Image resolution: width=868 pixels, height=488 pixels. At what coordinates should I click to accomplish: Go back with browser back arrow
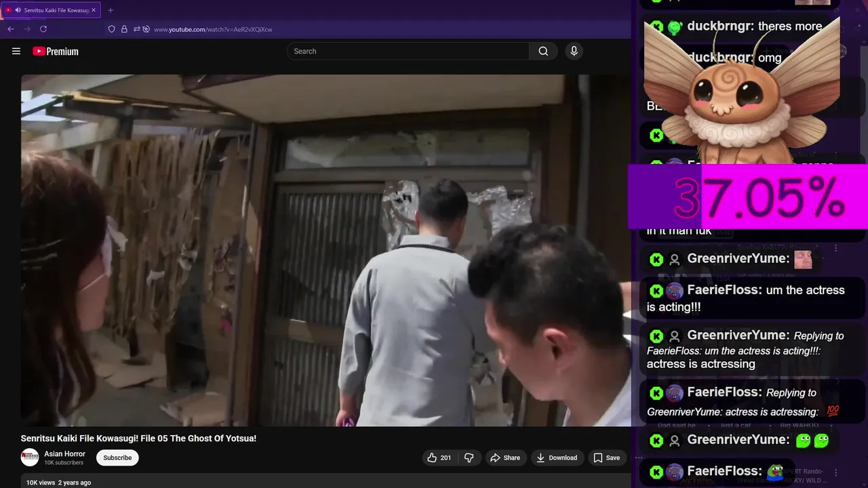pyautogui.click(x=11, y=29)
